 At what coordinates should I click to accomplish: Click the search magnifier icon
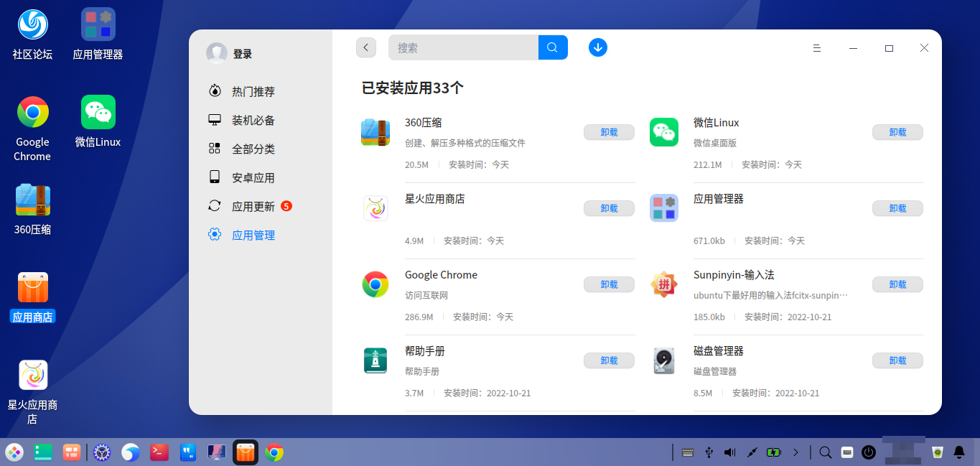point(552,47)
